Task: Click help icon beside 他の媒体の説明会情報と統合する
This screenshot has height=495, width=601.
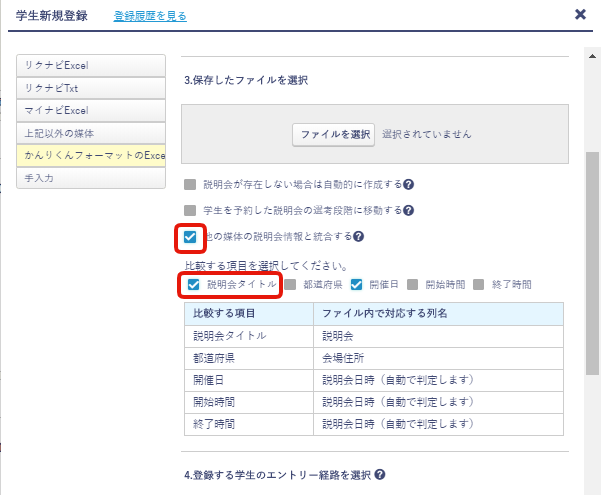Action: point(359,237)
